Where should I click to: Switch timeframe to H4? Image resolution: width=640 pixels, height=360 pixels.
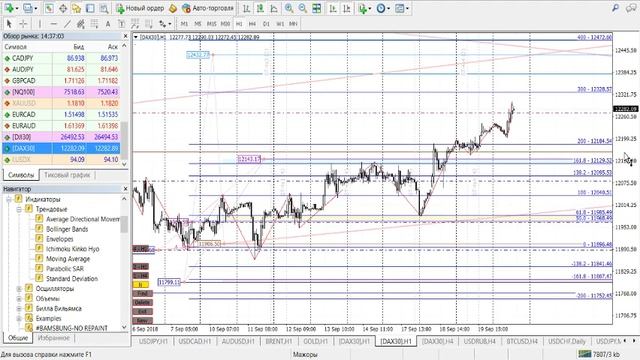pos(252,24)
